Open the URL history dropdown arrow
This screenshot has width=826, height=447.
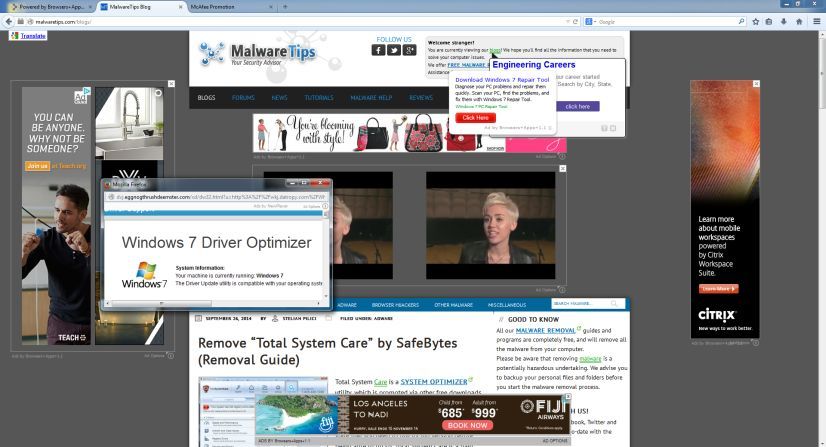[x=567, y=22]
